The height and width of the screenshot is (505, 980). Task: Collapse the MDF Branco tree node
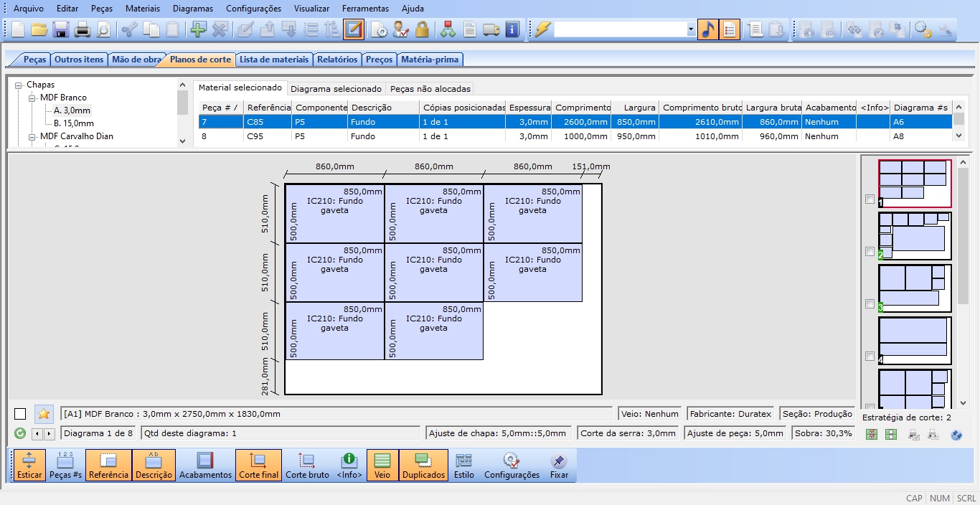pos(32,98)
